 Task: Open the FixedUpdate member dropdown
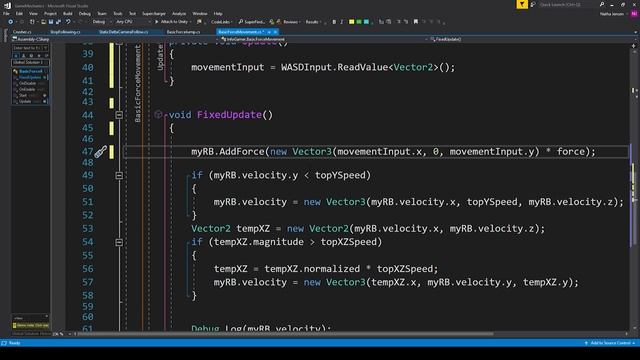pyautogui.click(x=532, y=40)
